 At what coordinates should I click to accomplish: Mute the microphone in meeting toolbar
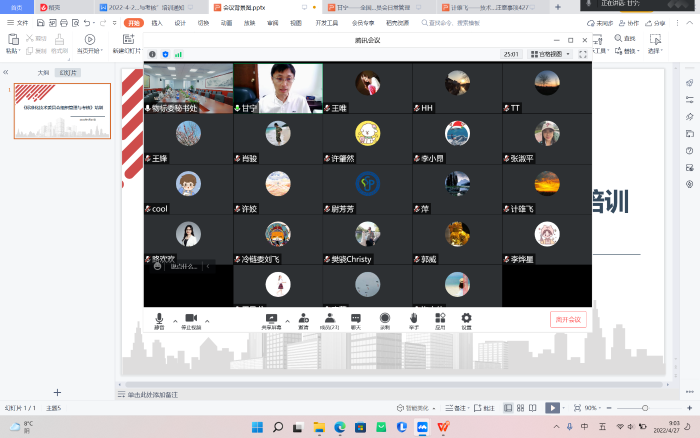point(159,319)
